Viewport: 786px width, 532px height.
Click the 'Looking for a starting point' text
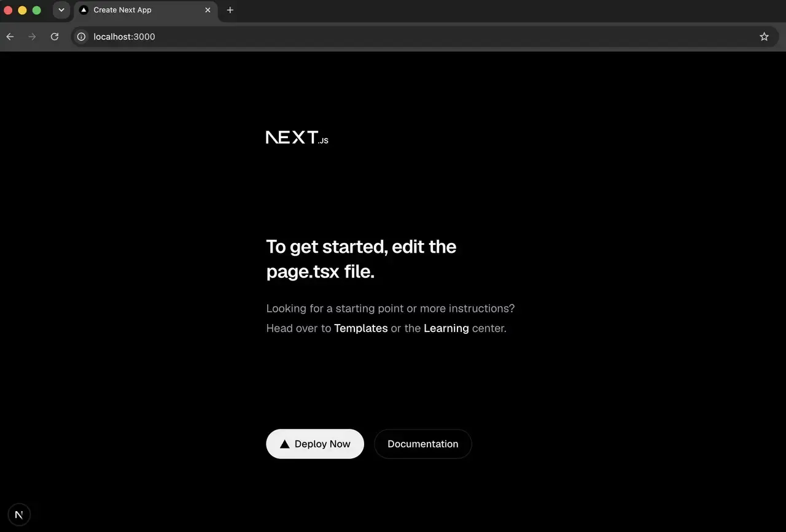(x=391, y=308)
